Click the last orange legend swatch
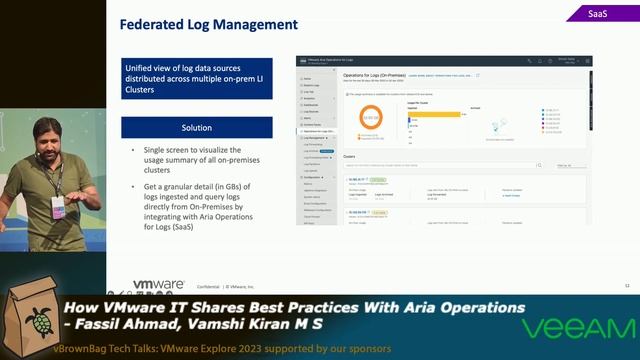The height and width of the screenshot is (360, 640). click(543, 132)
